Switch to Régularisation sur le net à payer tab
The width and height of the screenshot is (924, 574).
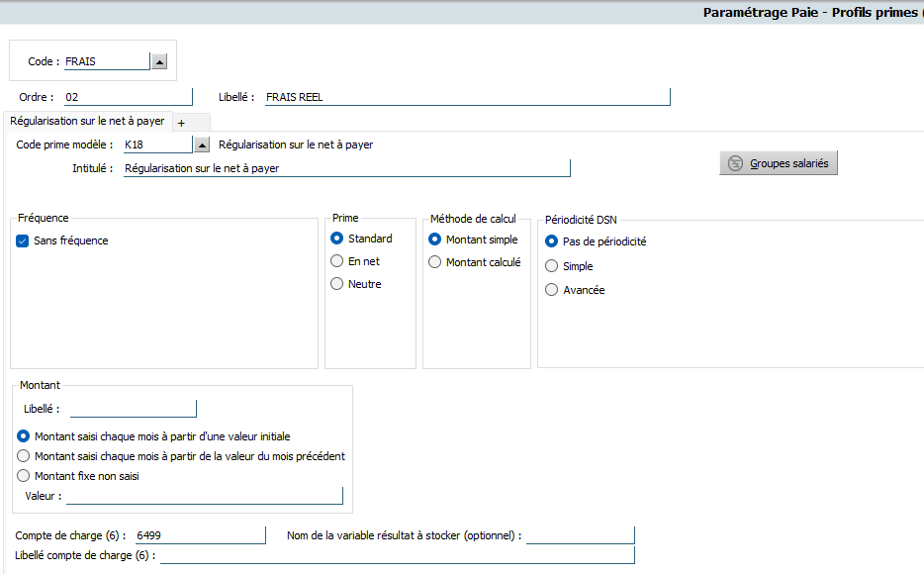(x=87, y=121)
